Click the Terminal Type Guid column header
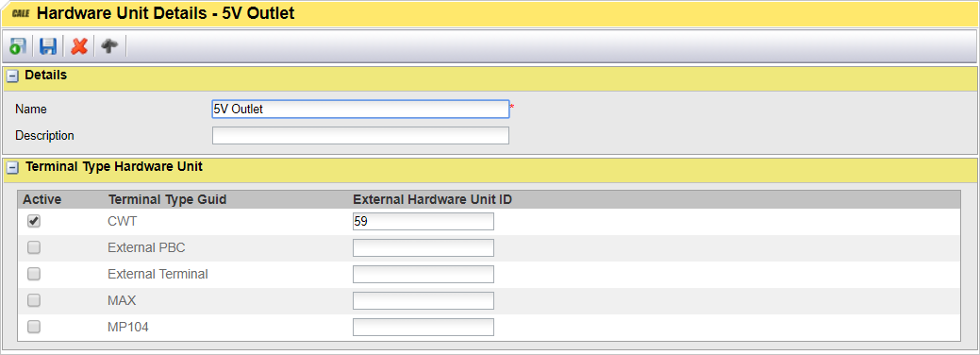Image resolution: width=980 pixels, height=355 pixels. pyautogui.click(x=167, y=200)
